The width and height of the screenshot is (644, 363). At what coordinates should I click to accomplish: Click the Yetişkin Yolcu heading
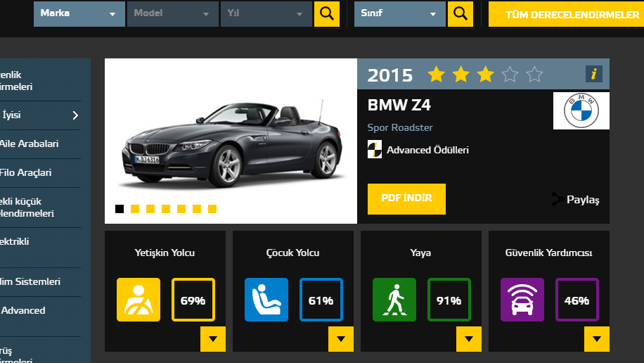[165, 253]
